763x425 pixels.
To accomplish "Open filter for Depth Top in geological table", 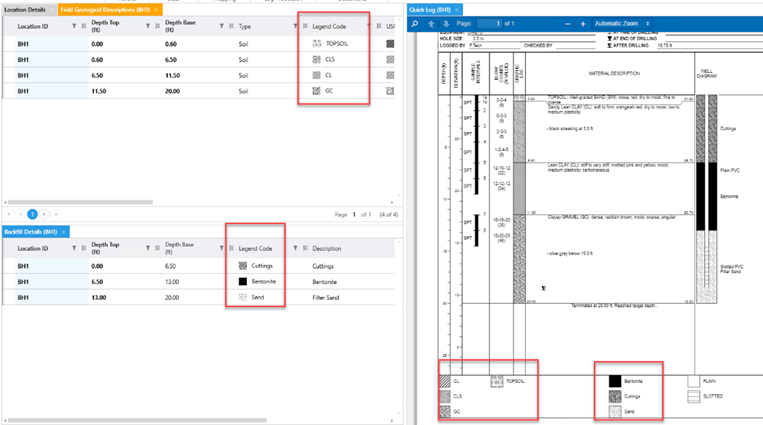I will [148, 27].
